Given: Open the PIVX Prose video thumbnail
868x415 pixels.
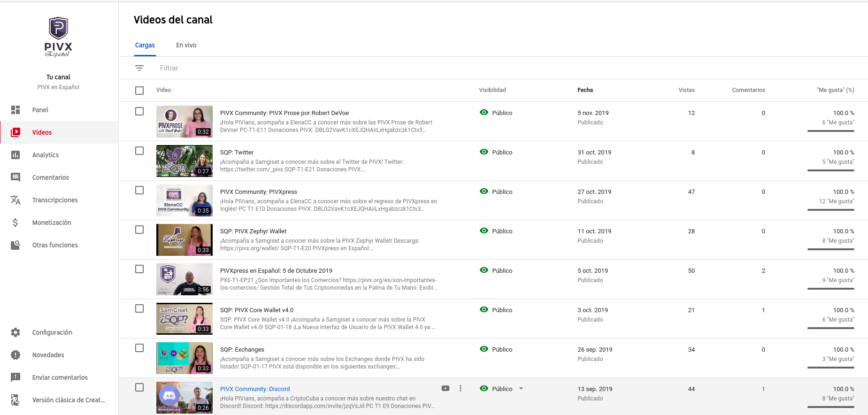Looking at the screenshot, I should pyautogui.click(x=184, y=122).
